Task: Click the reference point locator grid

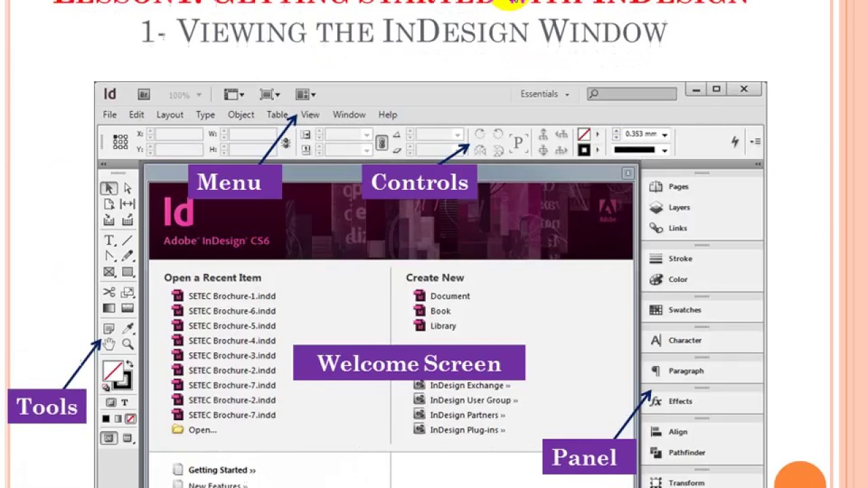Action: point(121,142)
